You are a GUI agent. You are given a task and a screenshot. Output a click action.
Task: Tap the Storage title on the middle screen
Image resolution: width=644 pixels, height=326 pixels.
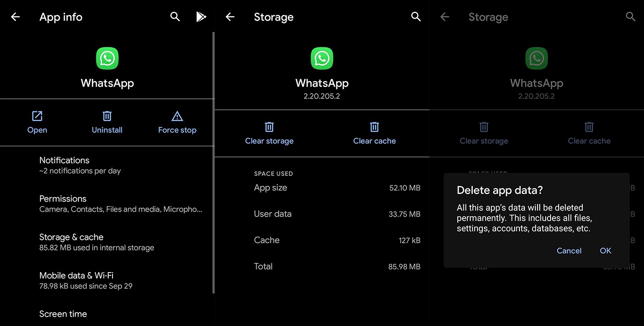(274, 17)
